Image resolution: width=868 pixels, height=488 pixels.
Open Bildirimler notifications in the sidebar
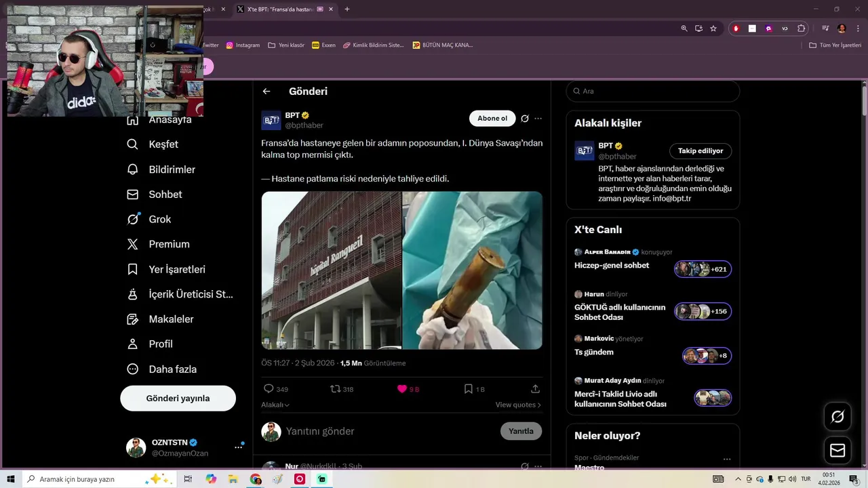[161, 169]
